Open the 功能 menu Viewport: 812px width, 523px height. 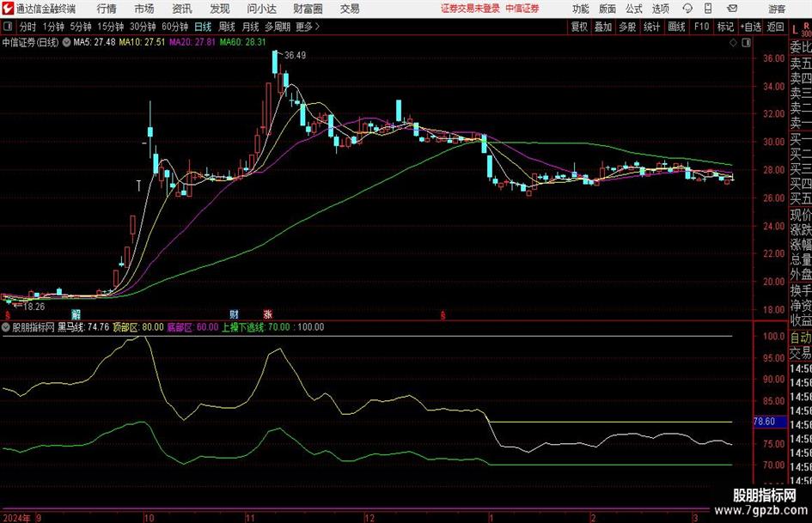(581, 9)
